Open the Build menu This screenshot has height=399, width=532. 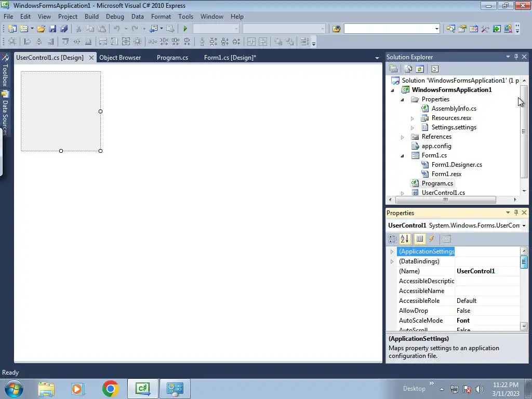tap(91, 16)
